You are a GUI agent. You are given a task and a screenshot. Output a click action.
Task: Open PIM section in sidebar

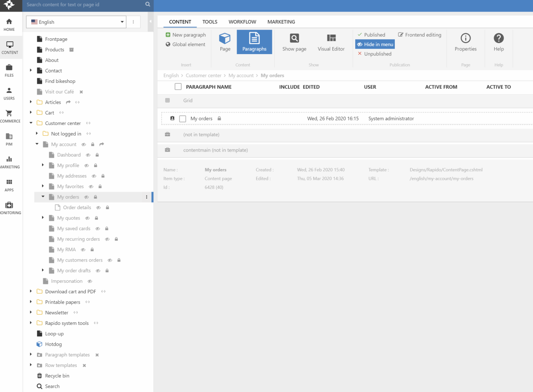pos(9,139)
